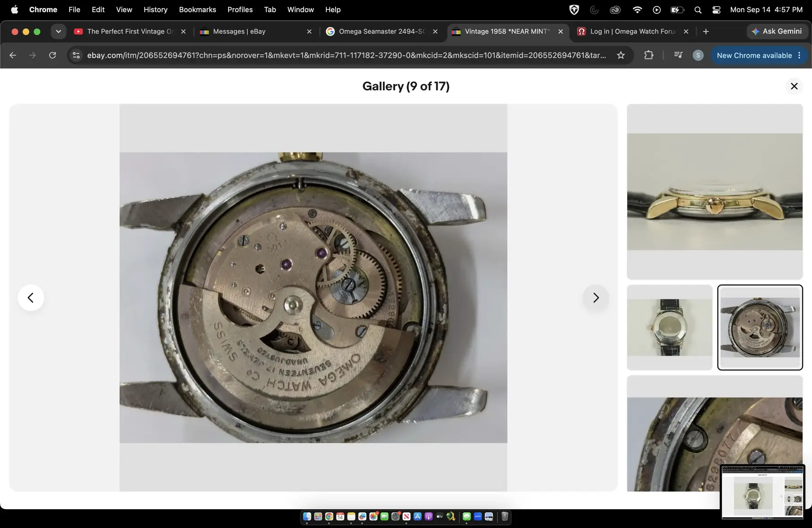The image size is (812, 528).
Task: Open the serial number close-up thumbnail
Action: pos(715,433)
